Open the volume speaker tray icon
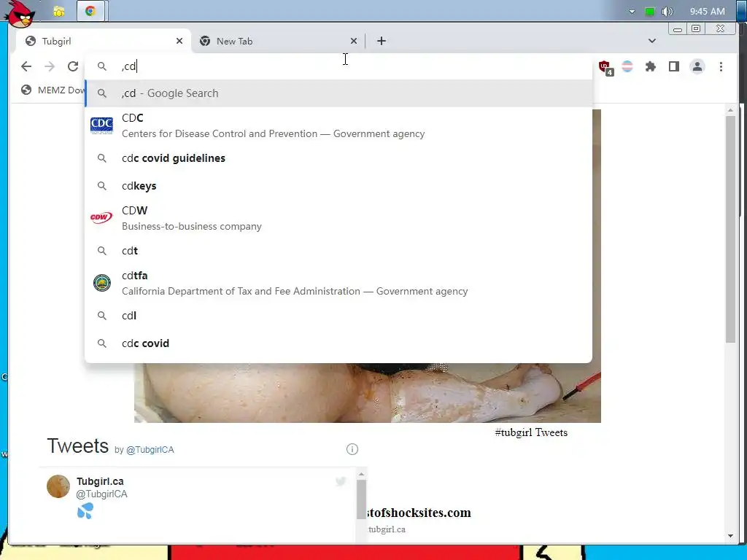The image size is (747, 560). point(667,12)
